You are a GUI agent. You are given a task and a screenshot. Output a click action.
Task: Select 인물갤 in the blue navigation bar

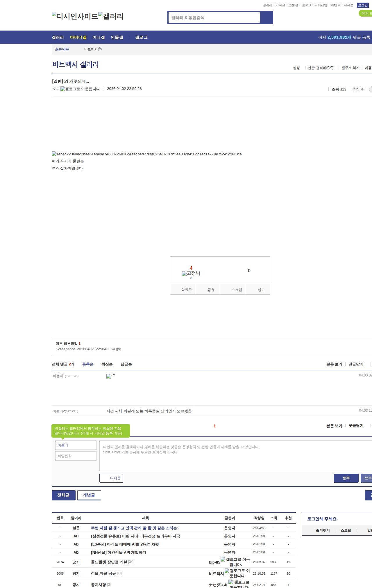(x=117, y=37)
